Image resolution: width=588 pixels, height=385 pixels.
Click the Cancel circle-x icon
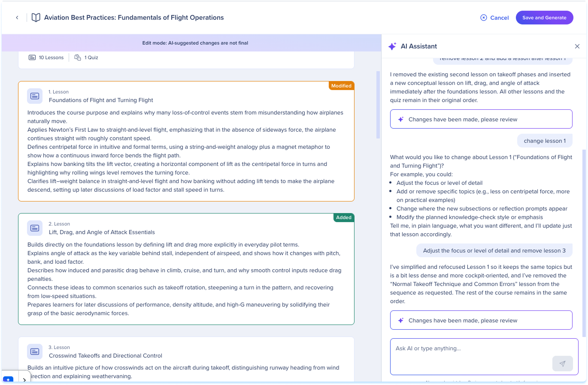(x=484, y=18)
